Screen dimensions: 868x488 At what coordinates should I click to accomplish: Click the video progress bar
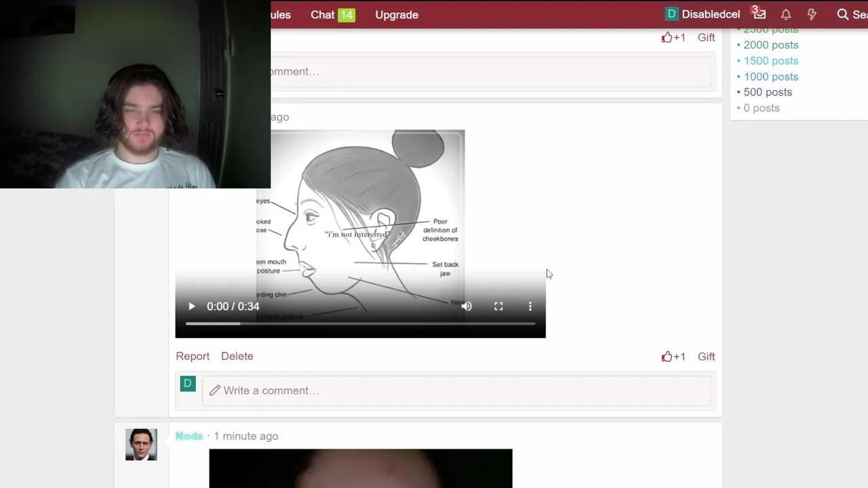click(360, 324)
